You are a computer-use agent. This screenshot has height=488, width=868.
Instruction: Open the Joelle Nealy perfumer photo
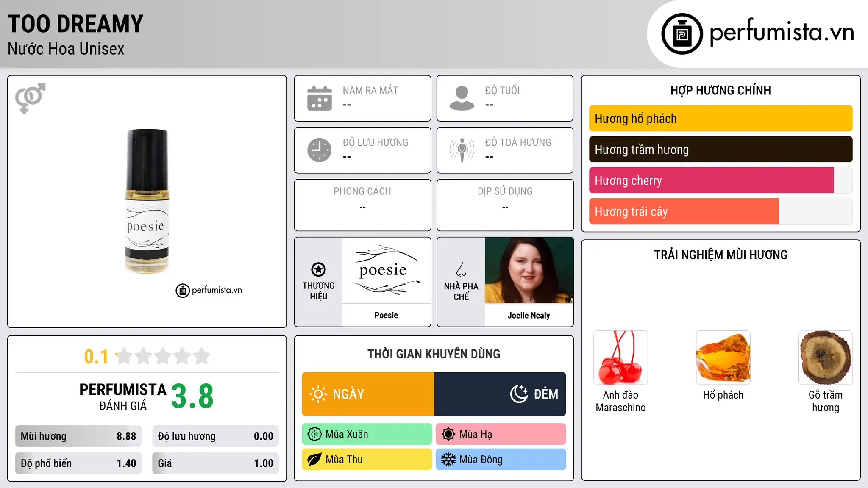[x=529, y=270]
